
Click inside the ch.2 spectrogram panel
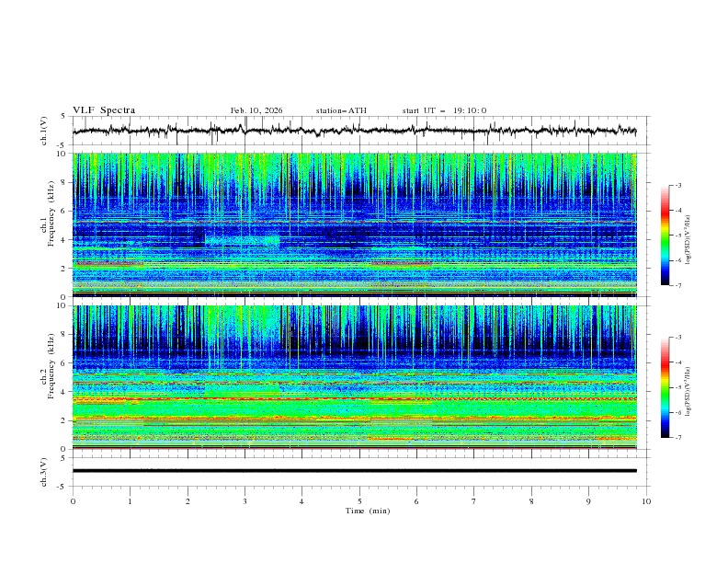[x=355, y=377]
